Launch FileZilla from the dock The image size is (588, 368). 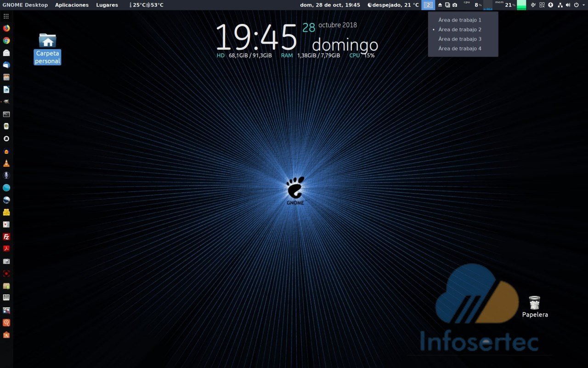(6, 237)
